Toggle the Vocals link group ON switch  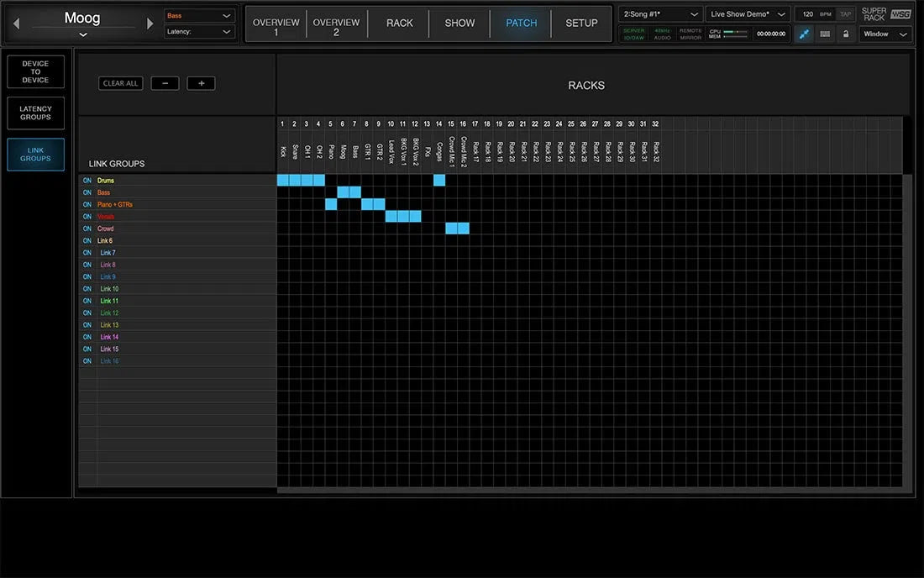tap(87, 216)
